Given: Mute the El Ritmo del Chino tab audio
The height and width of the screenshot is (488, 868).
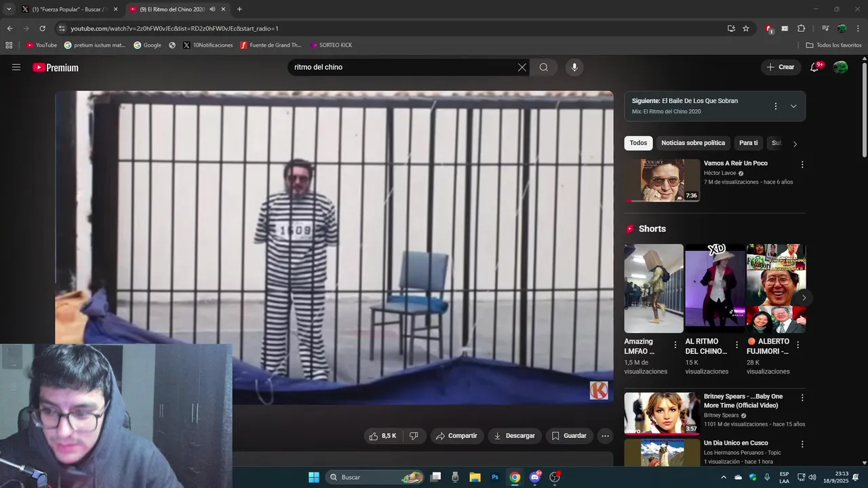Looking at the screenshot, I should tap(212, 9).
